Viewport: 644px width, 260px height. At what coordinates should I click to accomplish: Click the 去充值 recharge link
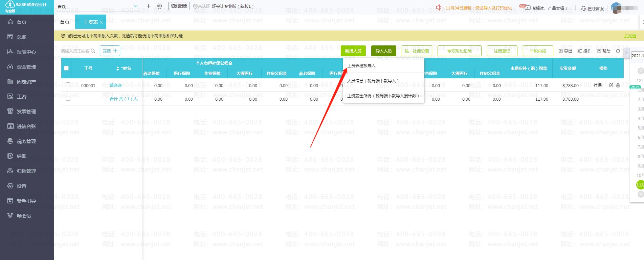pyautogui.click(x=630, y=36)
